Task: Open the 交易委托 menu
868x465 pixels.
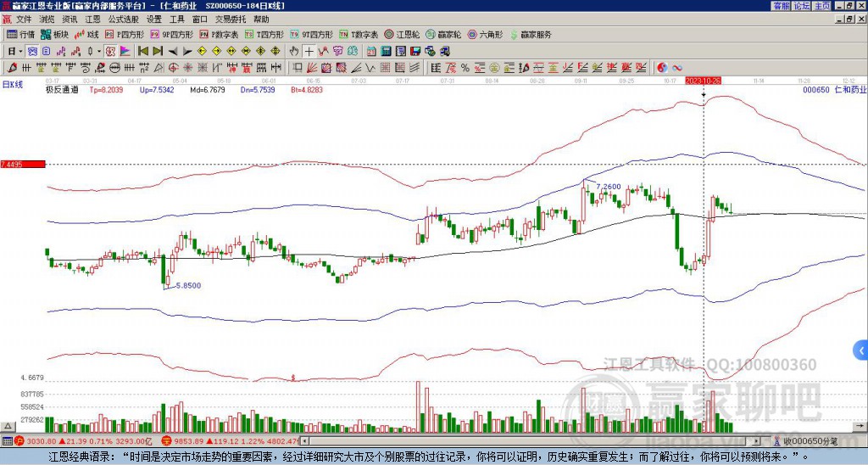Action: 231,20
